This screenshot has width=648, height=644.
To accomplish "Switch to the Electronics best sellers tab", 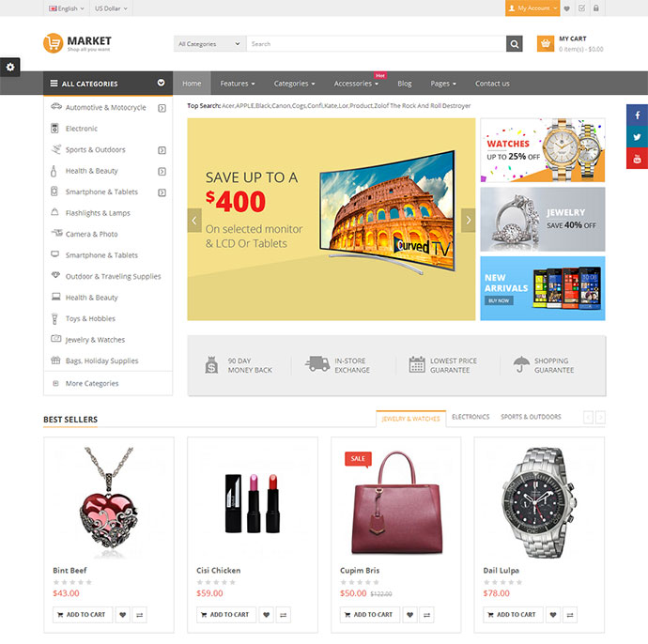I will [471, 417].
